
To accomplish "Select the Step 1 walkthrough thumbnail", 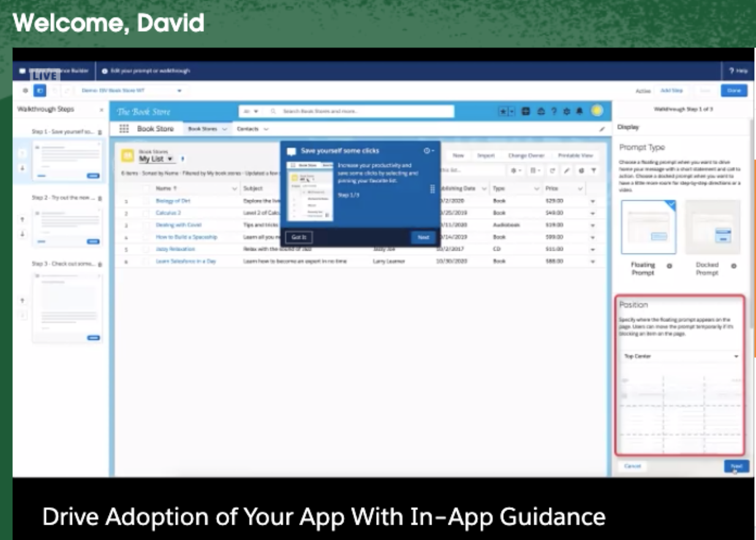I will point(67,160).
